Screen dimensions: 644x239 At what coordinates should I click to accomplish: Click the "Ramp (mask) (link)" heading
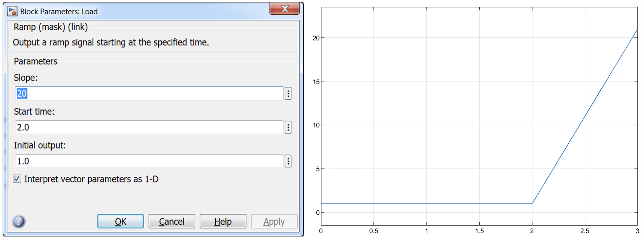click(51, 27)
